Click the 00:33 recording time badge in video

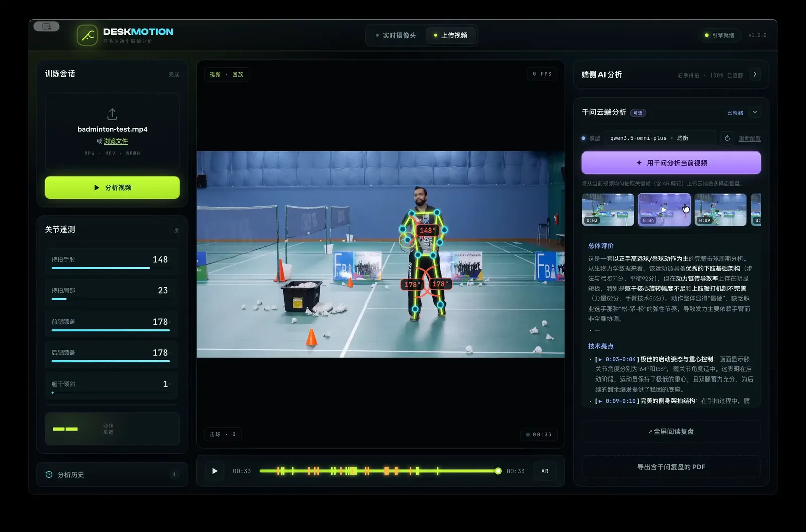coord(539,434)
